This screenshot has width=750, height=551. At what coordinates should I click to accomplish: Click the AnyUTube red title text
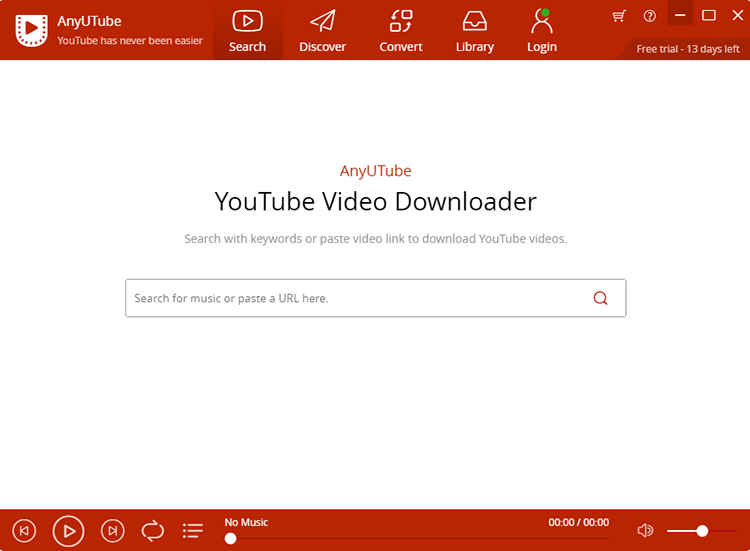(x=375, y=171)
